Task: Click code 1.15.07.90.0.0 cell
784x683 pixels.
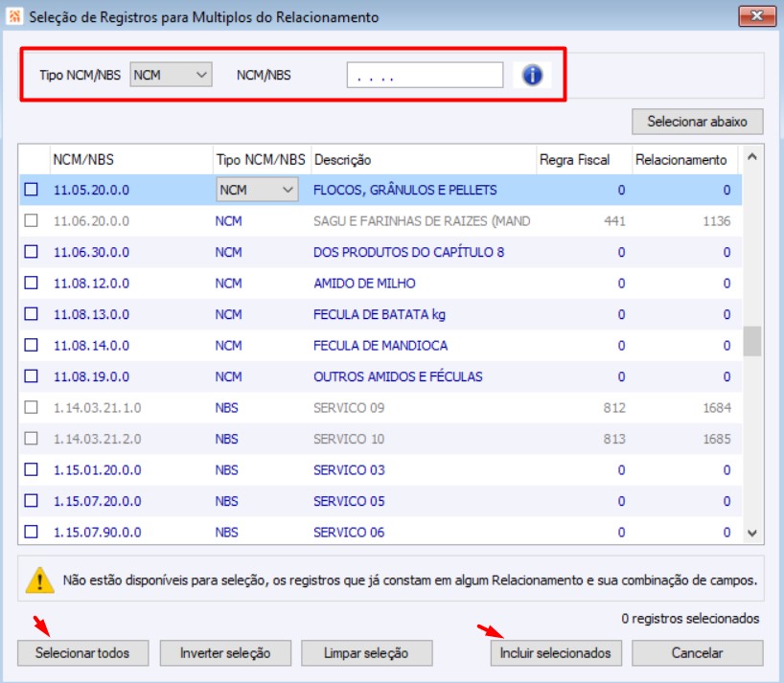Action: [x=98, y=532]
